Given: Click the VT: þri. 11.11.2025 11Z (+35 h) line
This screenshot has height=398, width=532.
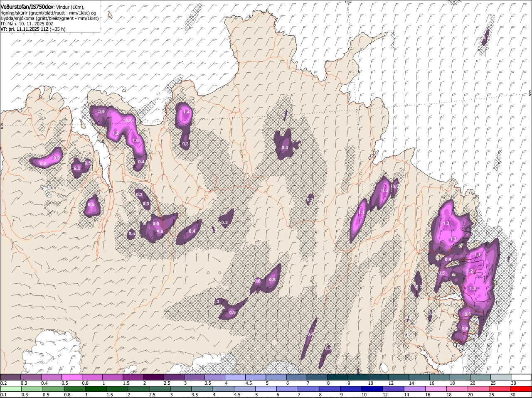Looking at the screenshot, I should coord(33,29).
